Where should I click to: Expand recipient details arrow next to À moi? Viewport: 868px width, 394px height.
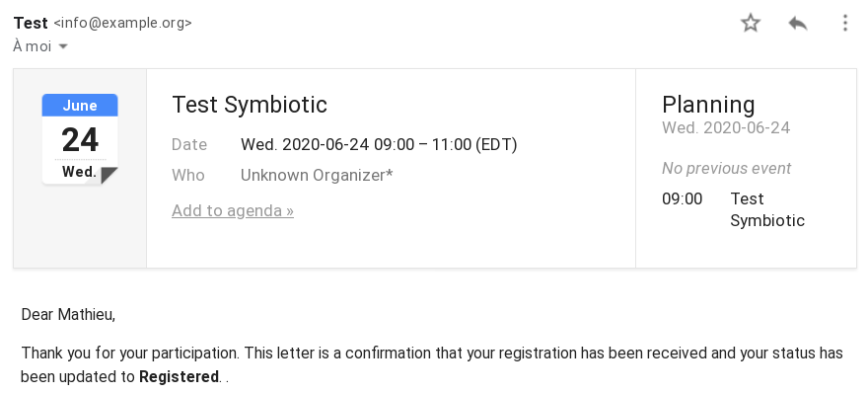[x=63, y=46]
